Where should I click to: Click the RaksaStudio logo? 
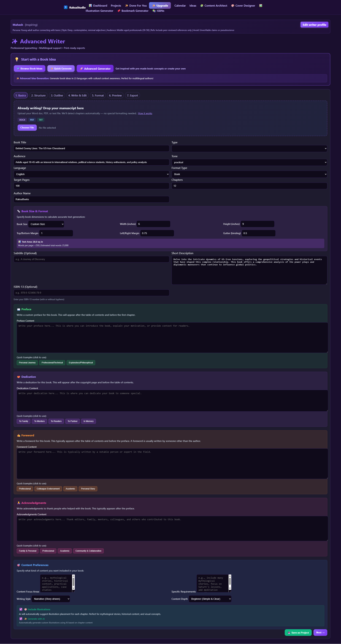point(74,7)
